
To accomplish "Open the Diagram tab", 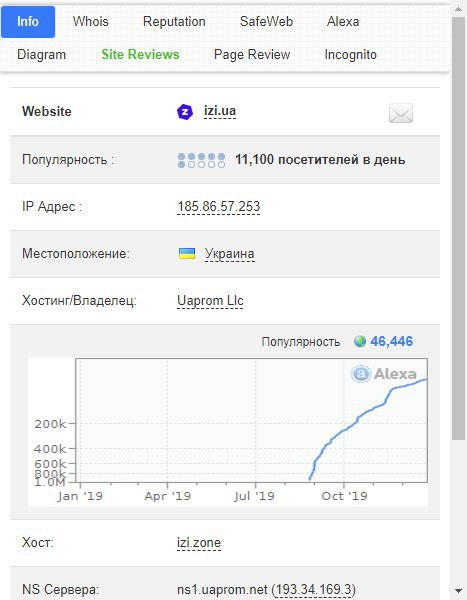I will point(41,55).
